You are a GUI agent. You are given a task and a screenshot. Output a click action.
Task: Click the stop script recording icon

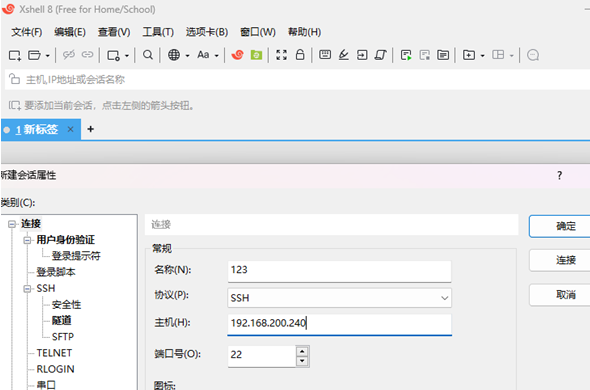click(425, 55)
